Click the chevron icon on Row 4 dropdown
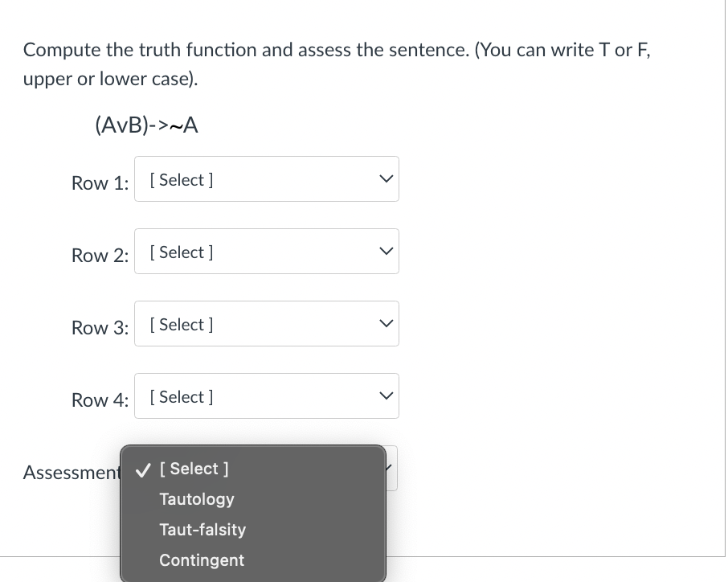 pos(386,396)
